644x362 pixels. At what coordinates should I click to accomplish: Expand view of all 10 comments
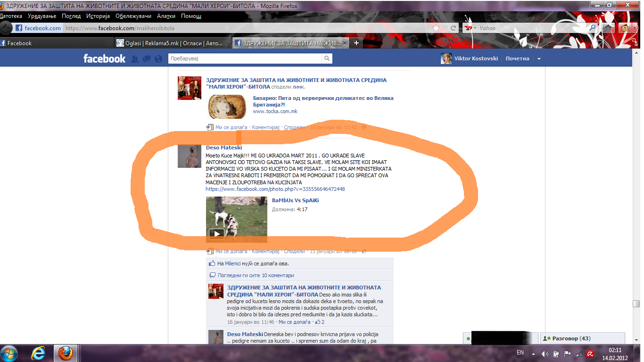tap(256, 275)
